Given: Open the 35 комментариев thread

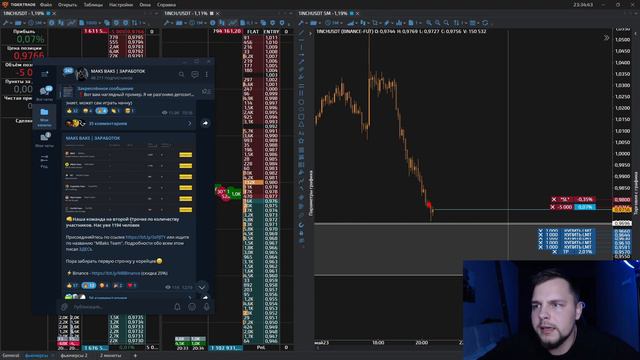Looking at the screenshot, I should [x=129, y=123].
